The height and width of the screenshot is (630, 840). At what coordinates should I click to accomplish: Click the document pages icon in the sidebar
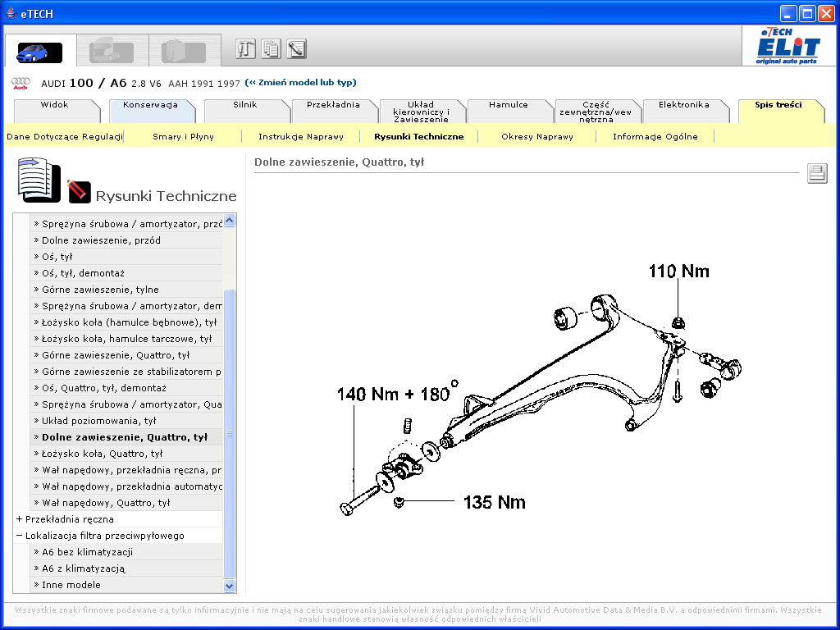(39, 180)
